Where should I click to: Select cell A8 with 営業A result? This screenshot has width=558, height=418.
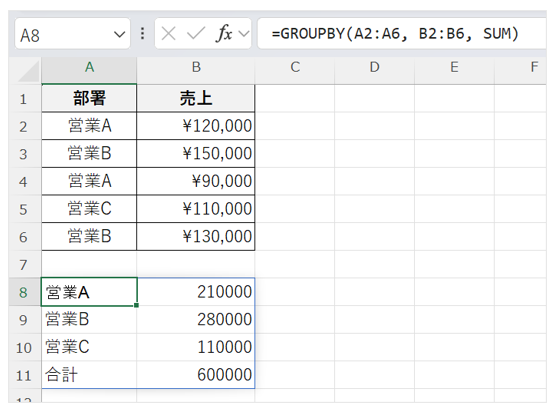(x=89, y=292)
